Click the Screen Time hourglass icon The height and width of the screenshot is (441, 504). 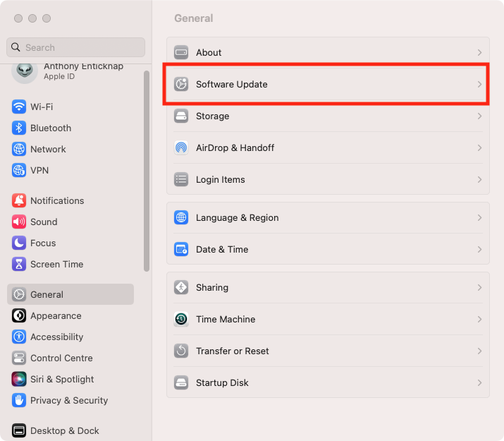19,265
